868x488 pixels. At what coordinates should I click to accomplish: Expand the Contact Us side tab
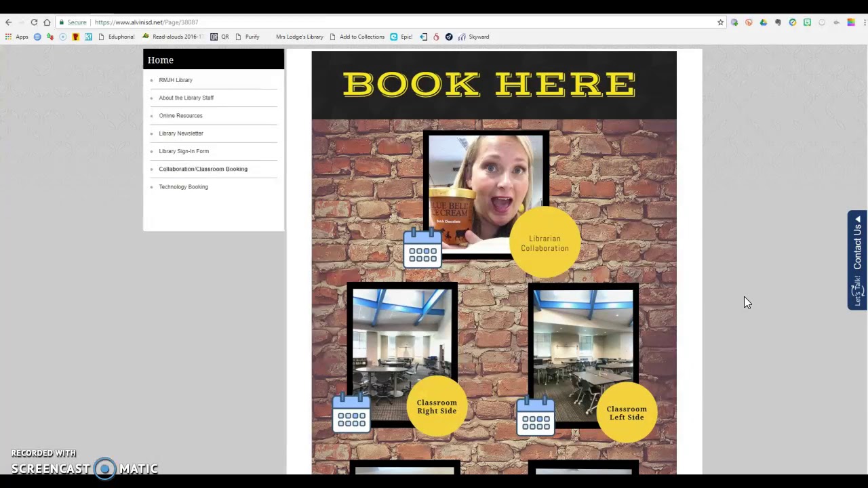[857, 260]
